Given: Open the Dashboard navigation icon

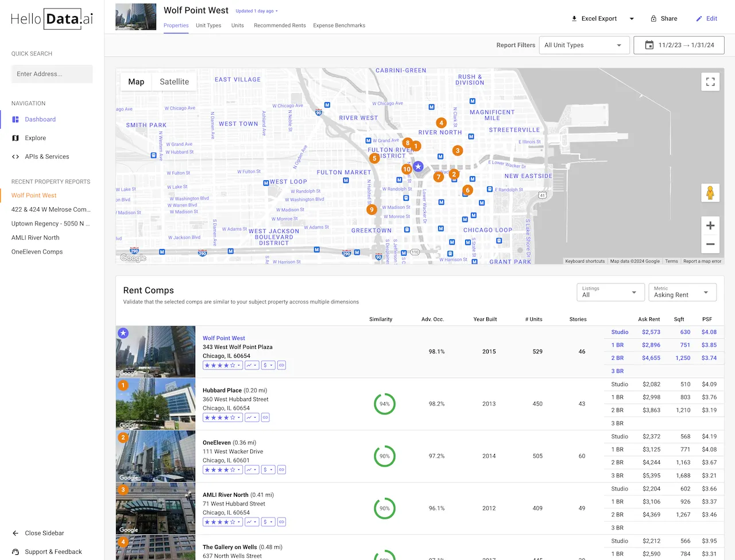Looking at the screenshot, I should click(x=16, y=119).
